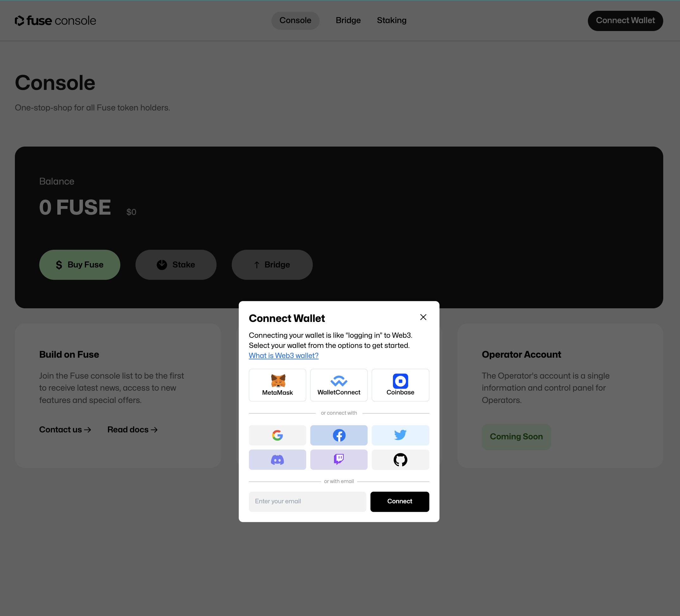This screenshot has height=616, width=680.
Task: Click the Stake button
Action: tap(176, 265)
